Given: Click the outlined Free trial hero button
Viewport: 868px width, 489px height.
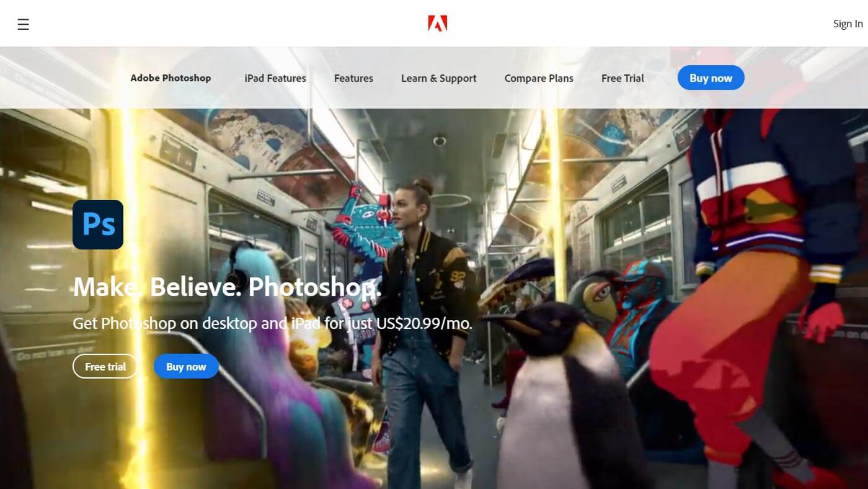Looking at the screenshot, I should pos(105,366).
